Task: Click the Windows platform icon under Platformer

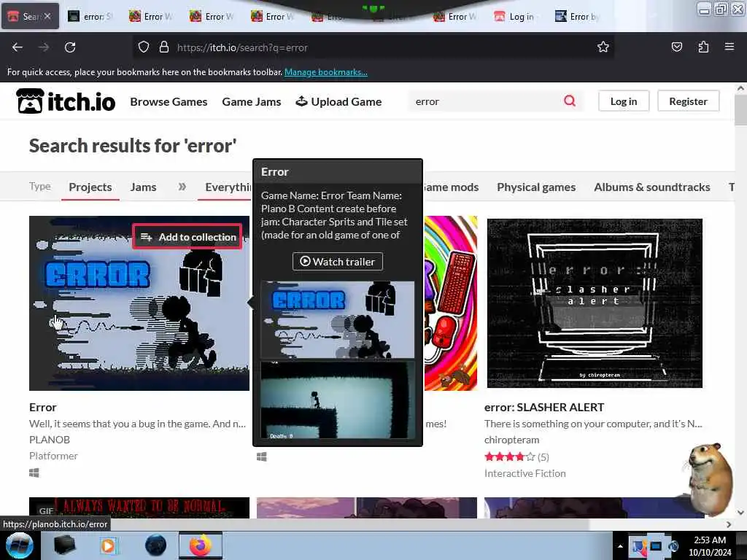Action: [x=34, y=472]
